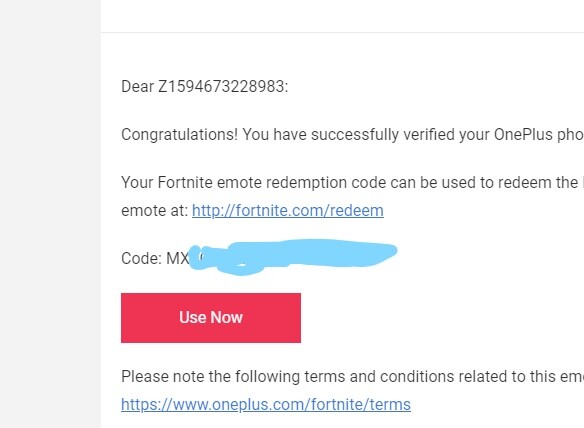
Task: Click the 'Code:' label
Action: [x=141, y=258]
